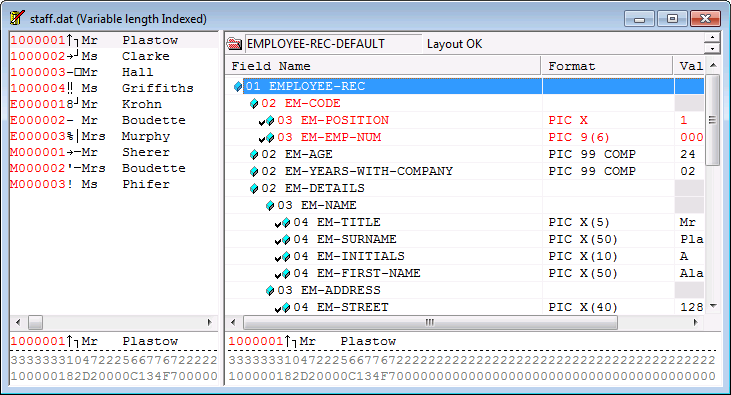
Task: Select the 04 EM-FIRST-NAME field
Action: (465, 273)
